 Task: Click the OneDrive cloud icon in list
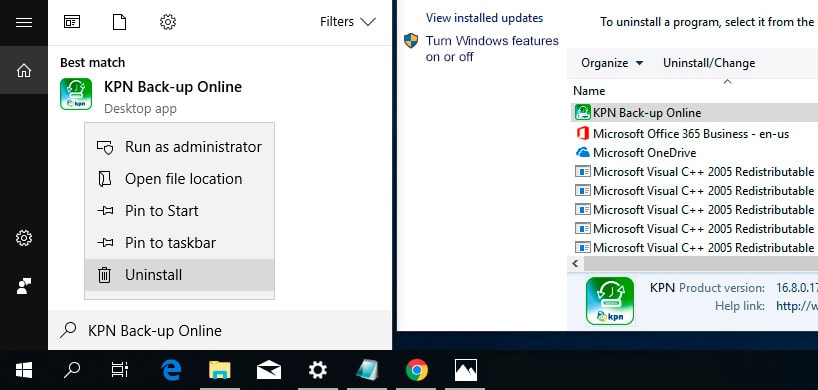583,153
